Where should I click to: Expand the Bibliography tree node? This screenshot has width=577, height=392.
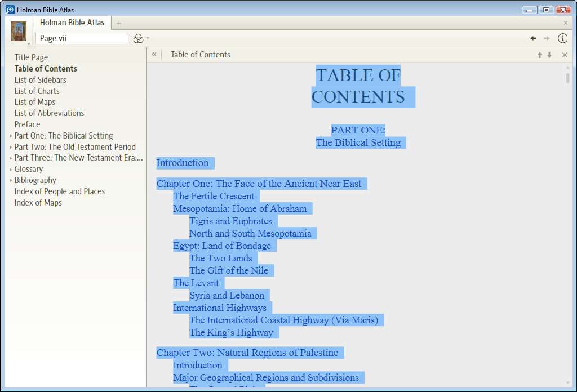(x=10, y=181)
